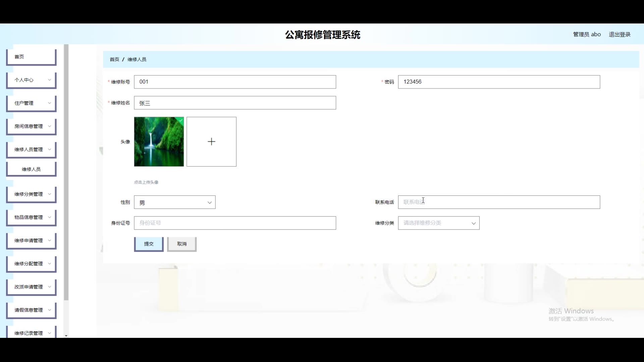Collapse the 维修人员管理 sidebar menu
This screenshot has width=644, height=362.
coord(31,149)
